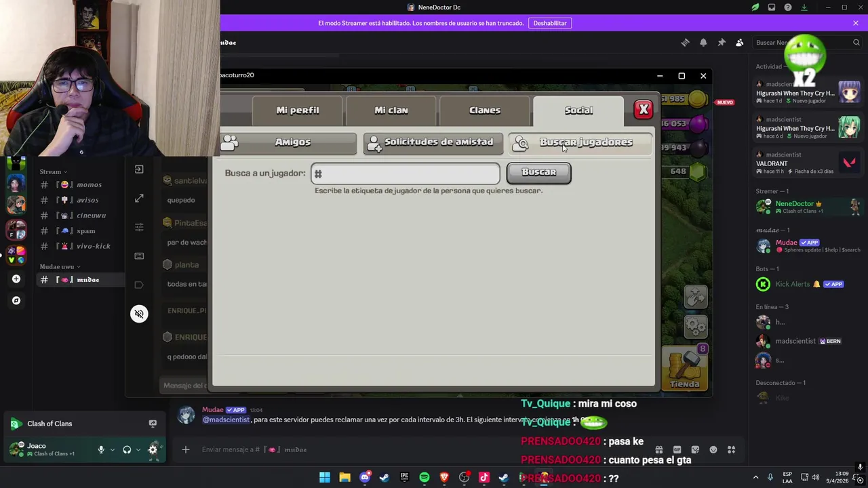Open Discord user settings gear
The width and height of the screenshot is (868, 488).
click(x=153, y=449)
